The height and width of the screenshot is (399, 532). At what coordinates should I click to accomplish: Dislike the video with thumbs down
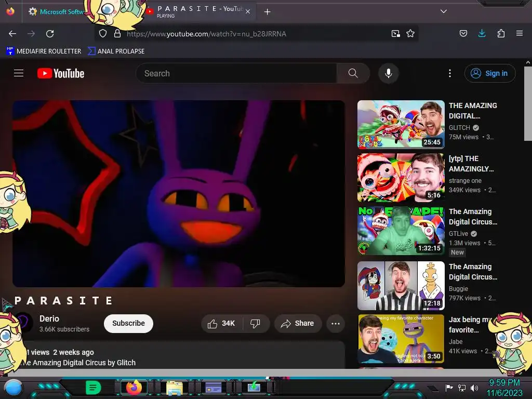tap(256, 323)
